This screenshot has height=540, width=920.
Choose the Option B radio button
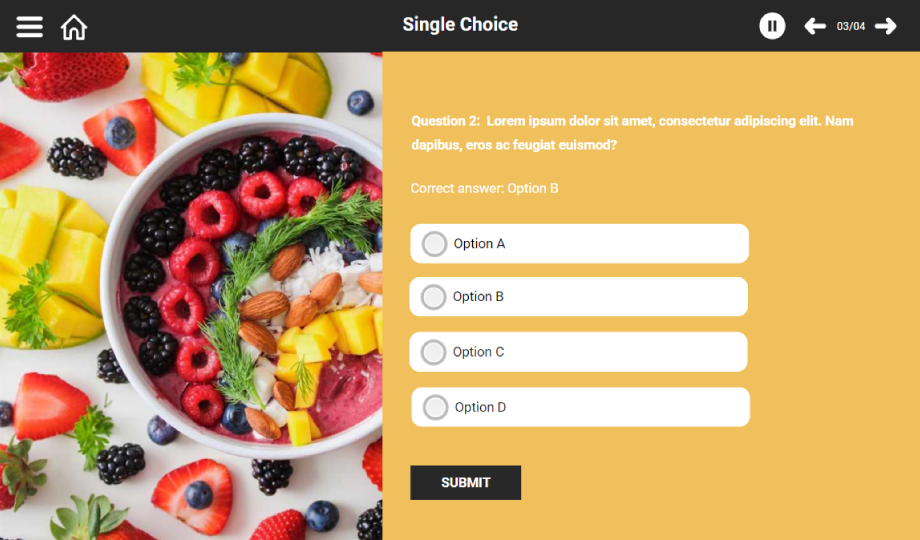[x=433, y=297]
